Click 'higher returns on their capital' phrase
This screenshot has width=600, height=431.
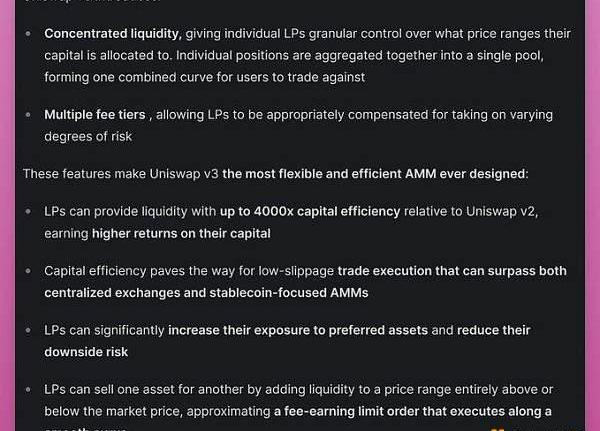click(x=181, y=233)
